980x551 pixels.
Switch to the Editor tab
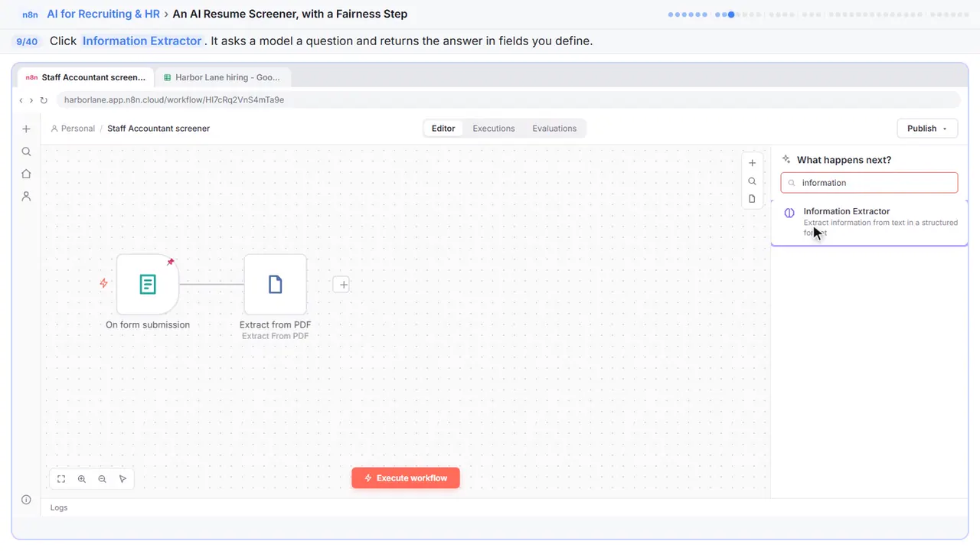(443, 129)
